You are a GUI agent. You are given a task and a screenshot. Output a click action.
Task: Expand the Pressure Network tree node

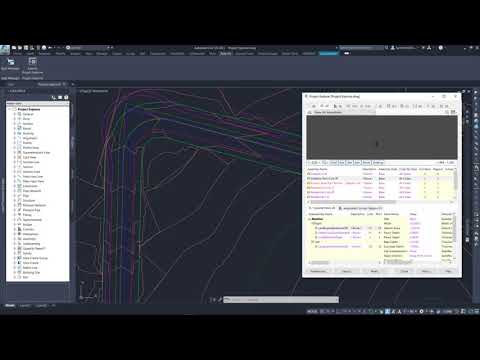coord(15,205)
